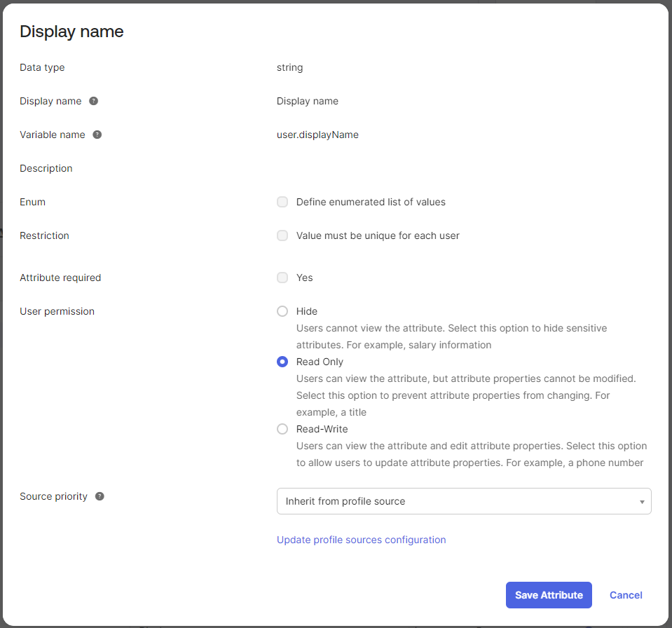Check Define enumerated list of values
Screen dimensions: 672x628
click(x=282, y=202)
